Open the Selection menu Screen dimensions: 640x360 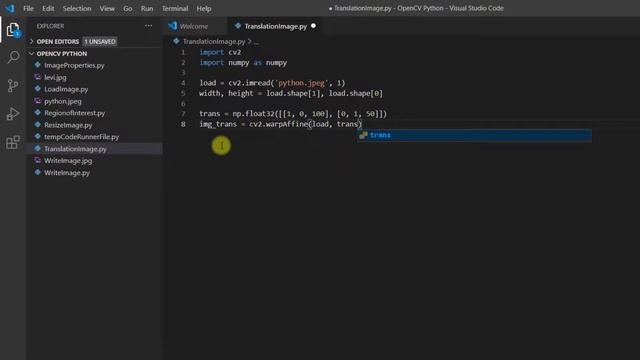point(77,8)
